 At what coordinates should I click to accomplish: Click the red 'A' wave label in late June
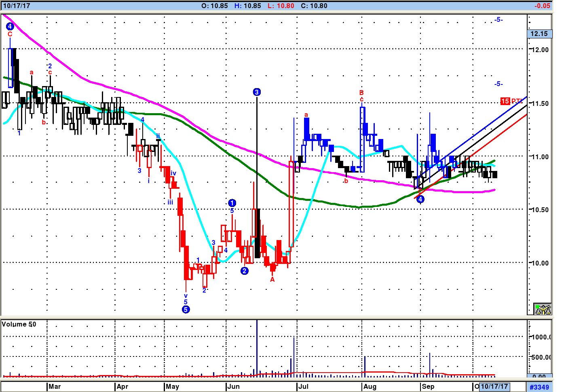[x=272, y=280]
